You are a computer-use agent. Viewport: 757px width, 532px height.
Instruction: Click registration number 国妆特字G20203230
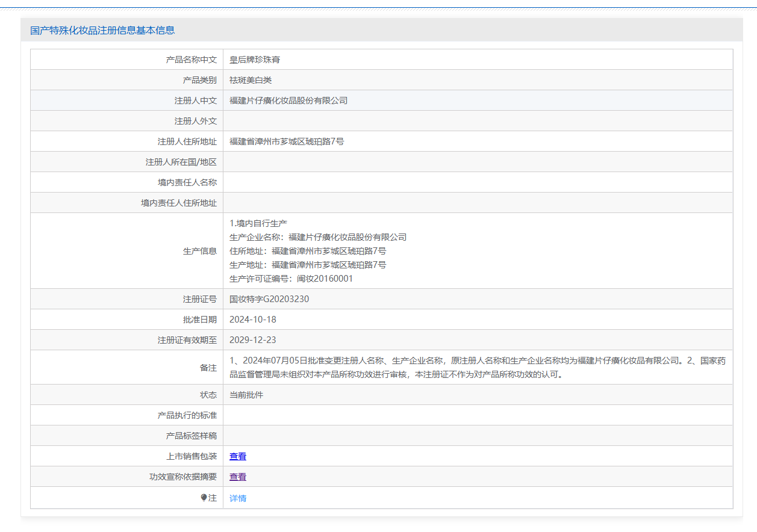point(269,299)
